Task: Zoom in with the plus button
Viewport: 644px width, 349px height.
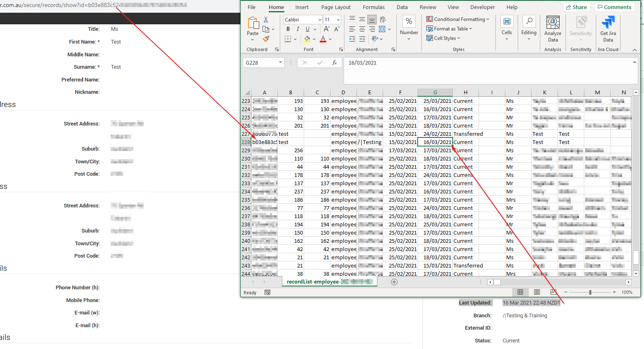Action: [614, 292]
